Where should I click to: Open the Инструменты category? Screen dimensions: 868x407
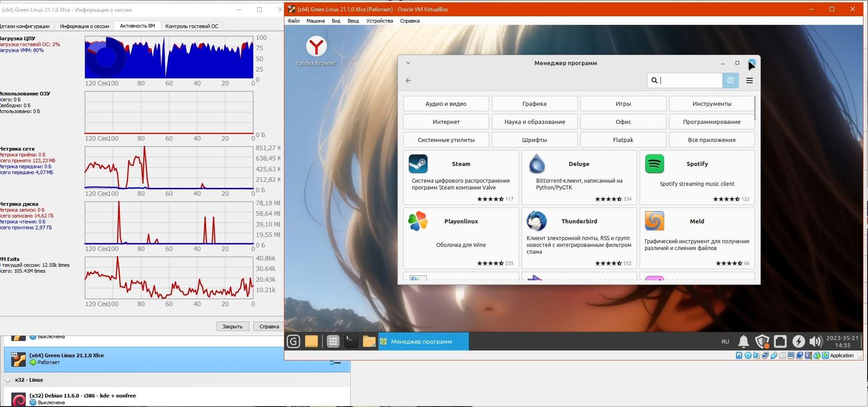pyautogui.click(x=712, y=104)
